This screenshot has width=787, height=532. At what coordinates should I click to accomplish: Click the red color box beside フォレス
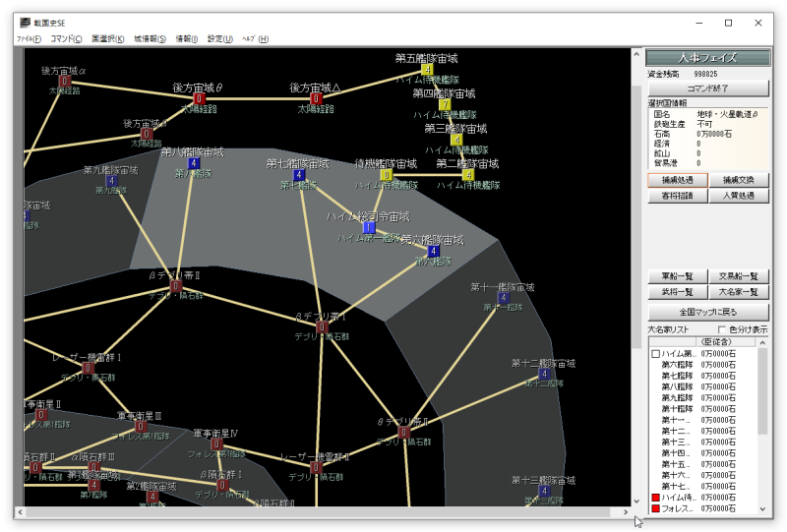pos(655,508)
